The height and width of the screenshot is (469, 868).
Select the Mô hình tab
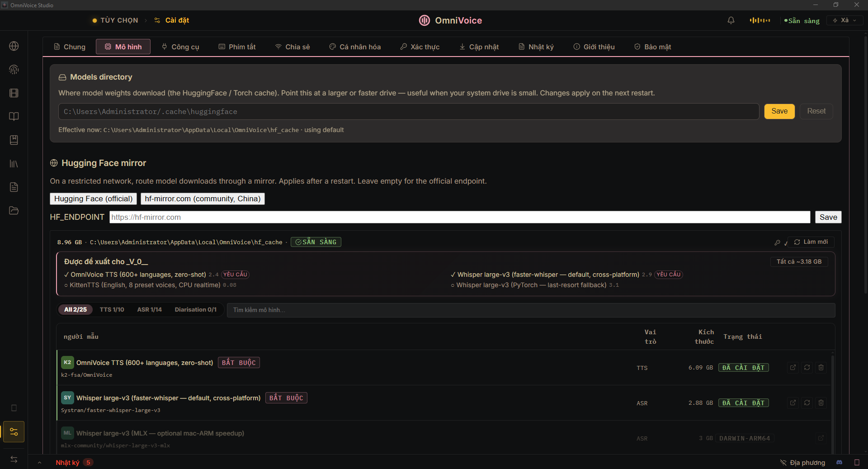point(123,47)
